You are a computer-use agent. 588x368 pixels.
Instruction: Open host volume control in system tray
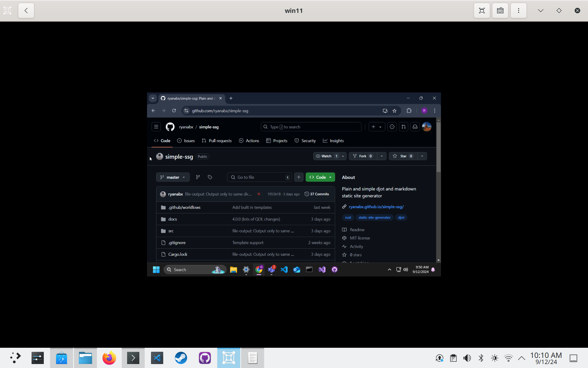point(467,358)
